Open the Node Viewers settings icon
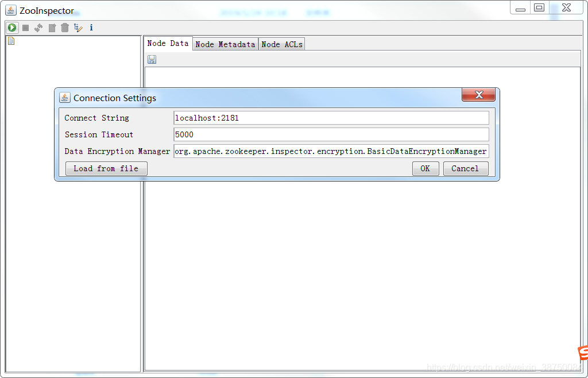 coord(78,28)
